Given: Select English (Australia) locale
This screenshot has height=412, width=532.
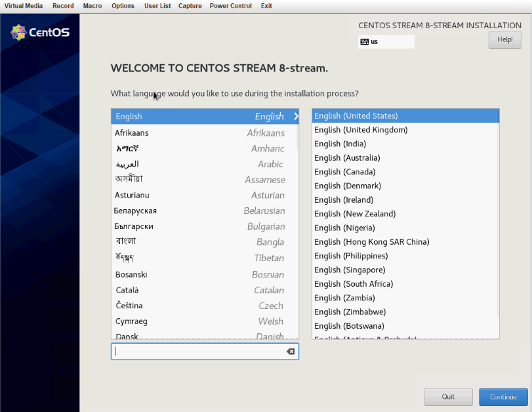Looking at the screenshot, I should [x=405, y=158].
